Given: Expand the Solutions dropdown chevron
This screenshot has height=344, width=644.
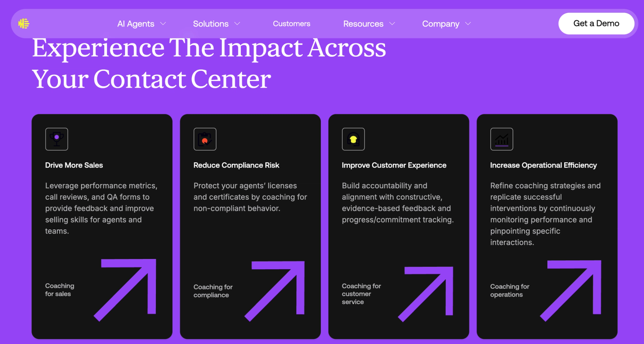Looking at the screenshot, I should [x=237, y=24].
